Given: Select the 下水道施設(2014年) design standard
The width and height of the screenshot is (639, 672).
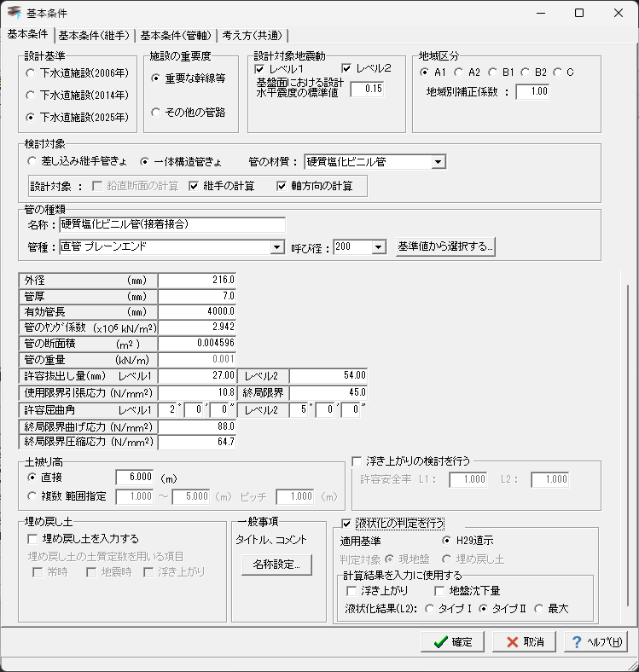Looking at the screenshot, I should click(32, 95).
